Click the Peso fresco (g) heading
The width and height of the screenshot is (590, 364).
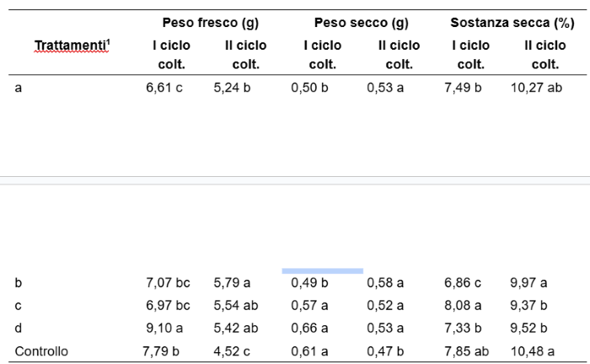tap(210, 24)
